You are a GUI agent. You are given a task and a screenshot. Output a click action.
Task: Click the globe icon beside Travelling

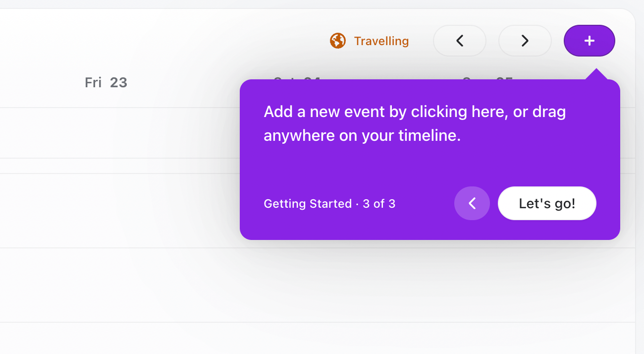(x=337, y=41)
